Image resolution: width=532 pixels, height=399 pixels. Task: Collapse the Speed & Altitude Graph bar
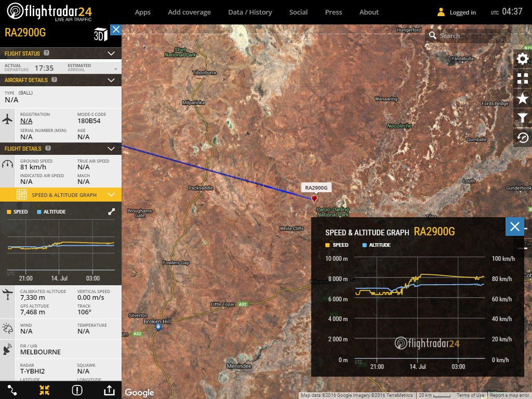coord(111,195)
